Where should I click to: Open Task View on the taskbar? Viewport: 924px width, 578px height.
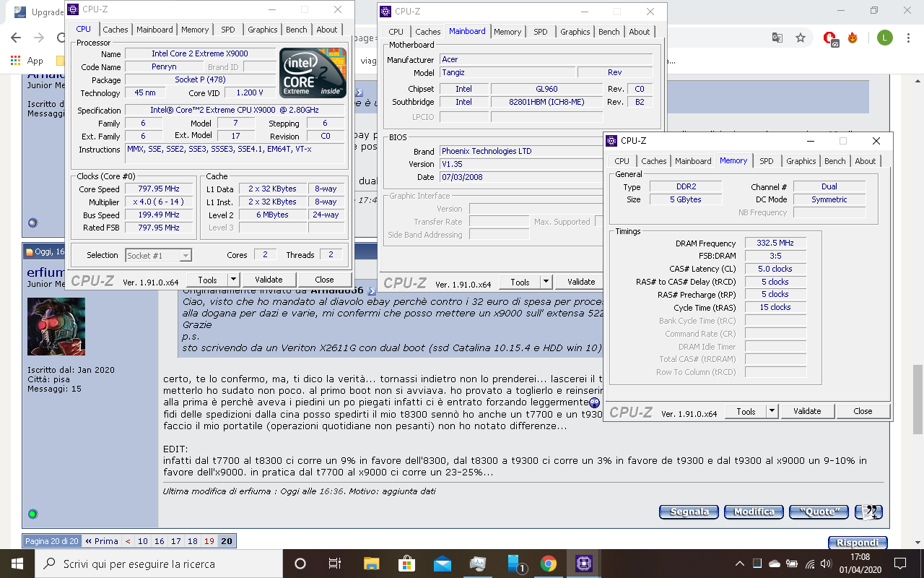335,564
